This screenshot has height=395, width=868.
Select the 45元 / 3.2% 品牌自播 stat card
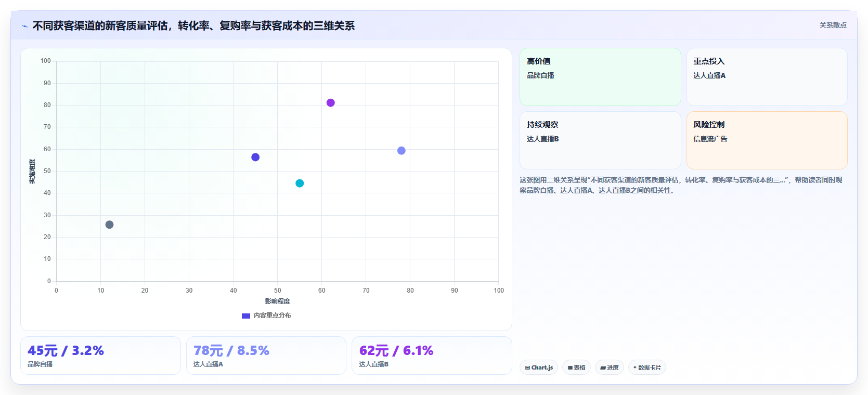point(100,355)
